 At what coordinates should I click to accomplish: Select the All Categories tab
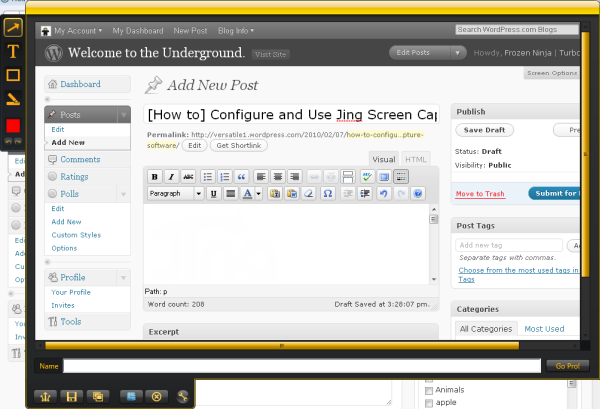486,329
